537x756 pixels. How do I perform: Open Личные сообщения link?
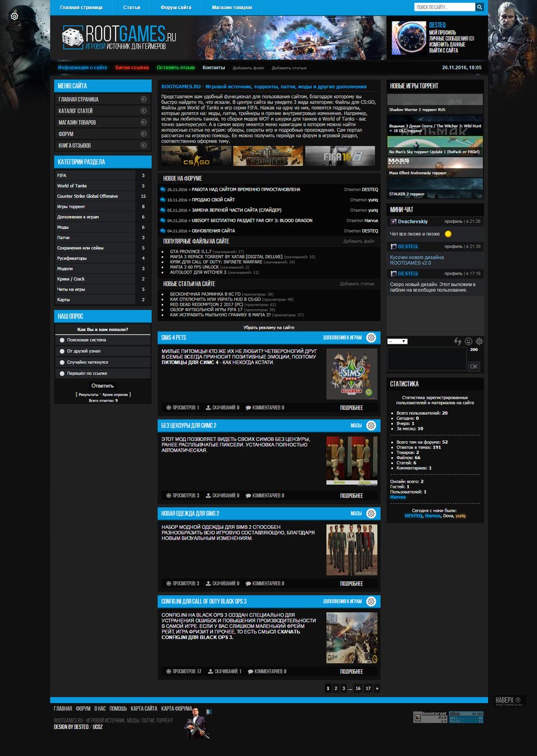coord(451,38)
